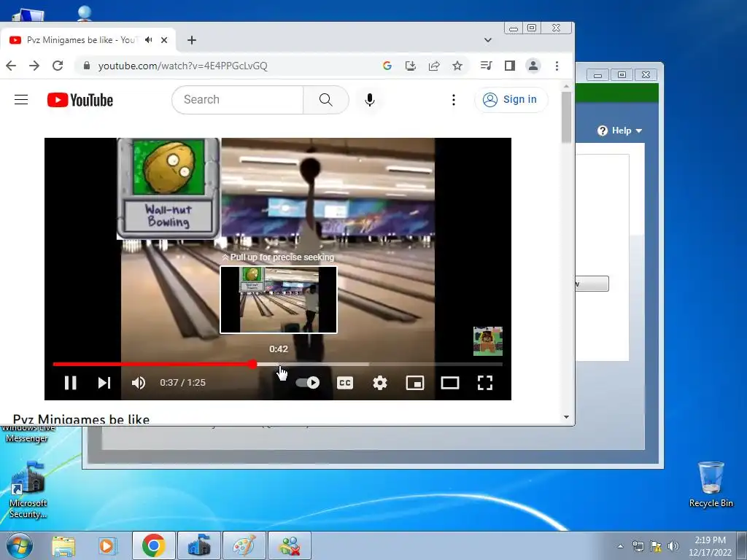Screen dimensions: 747x560
Task: Switch to theater mode
Action: (449, 383)
